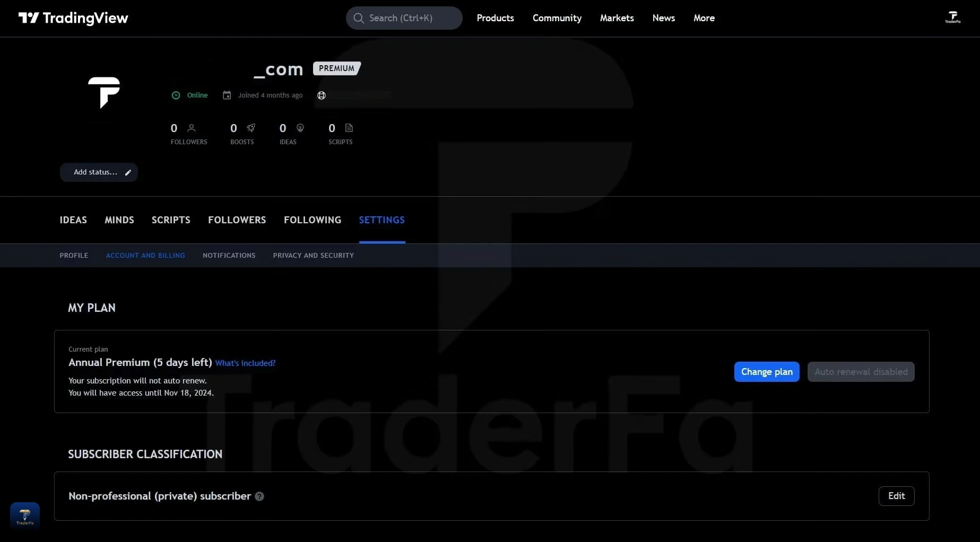The width and height of the screenshot is (980, 542).
Task: Switch to the IDEAS tab
Action: [x=73, y=220]
